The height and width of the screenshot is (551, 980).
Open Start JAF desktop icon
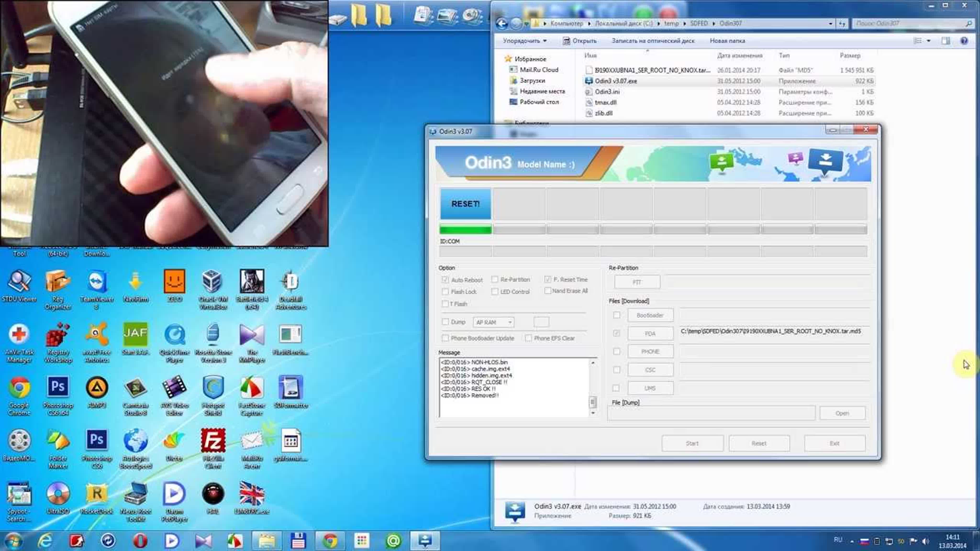136,339
